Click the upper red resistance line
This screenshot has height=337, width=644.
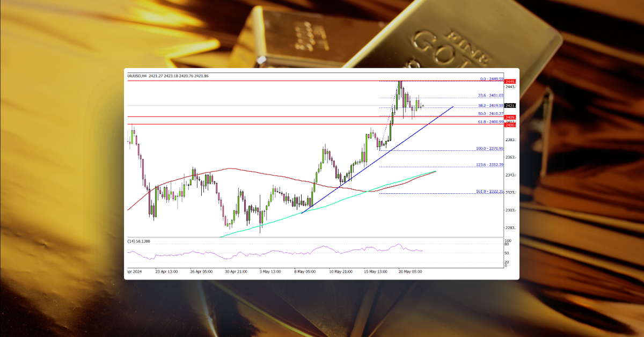(268, 81)
